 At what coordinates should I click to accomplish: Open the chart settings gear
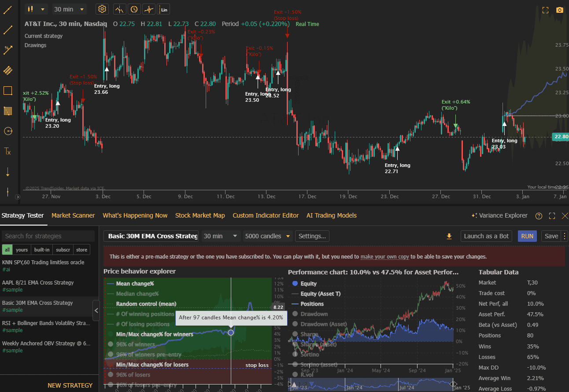click(x=102, y=9)
